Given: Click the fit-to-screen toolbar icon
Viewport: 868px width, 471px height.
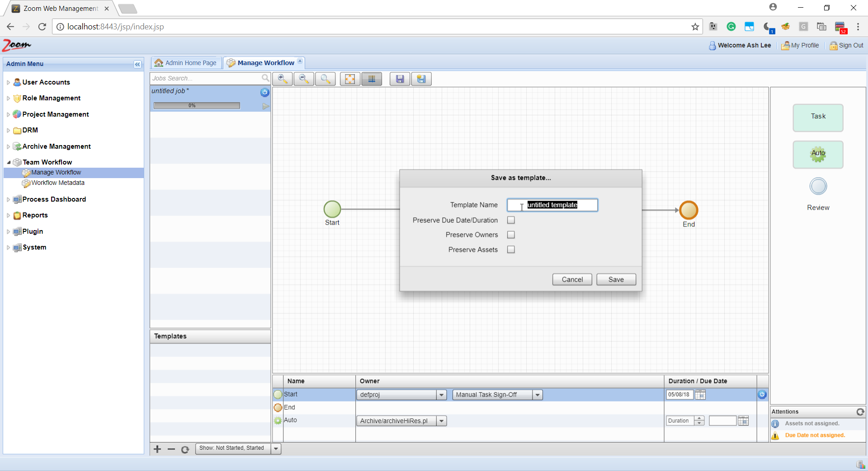Looking at the screenshot, I should [350, 79].
